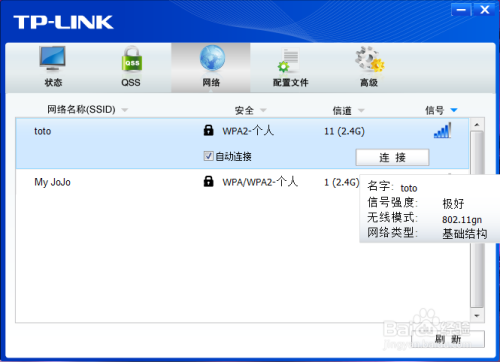The height and width of the screenshot is (362, 500).
Task: Sort by 安全 security column arrow
Action: click(x=263, y=110)
